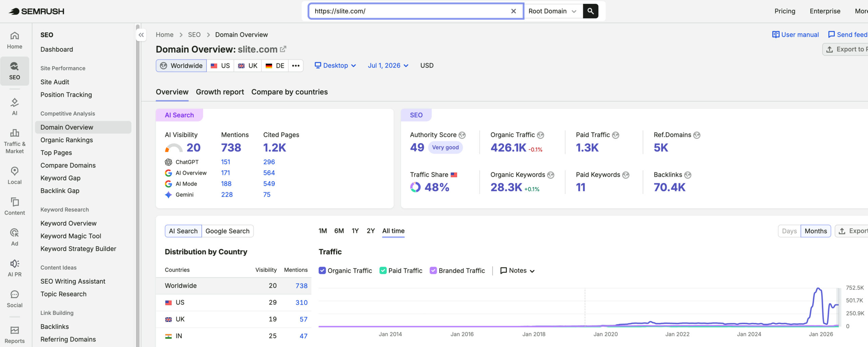Open the Local toolkit icon
The image size is (868, 347).
tap(15, 176)
